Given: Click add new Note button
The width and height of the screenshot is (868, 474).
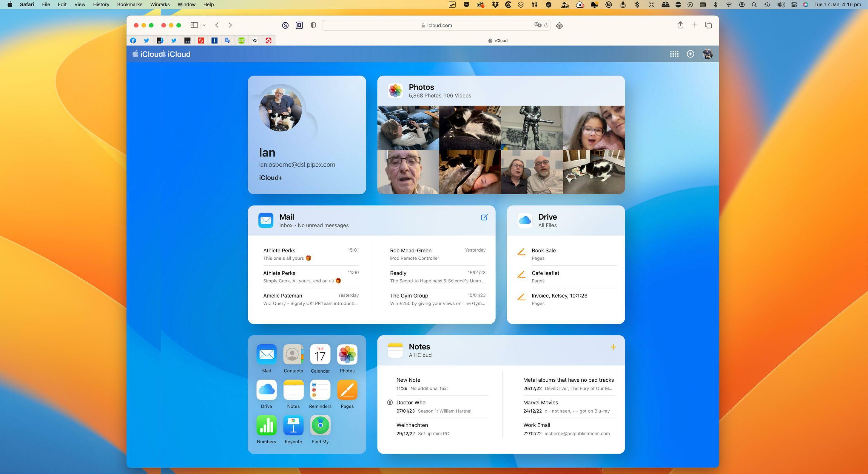Looking at the screenshot, I should pos(613,346).
